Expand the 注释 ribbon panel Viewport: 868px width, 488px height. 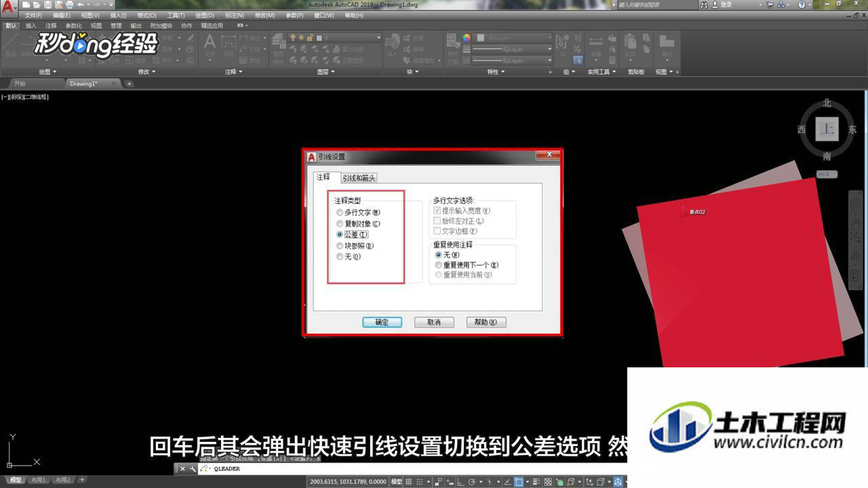(x=234, y=71)
